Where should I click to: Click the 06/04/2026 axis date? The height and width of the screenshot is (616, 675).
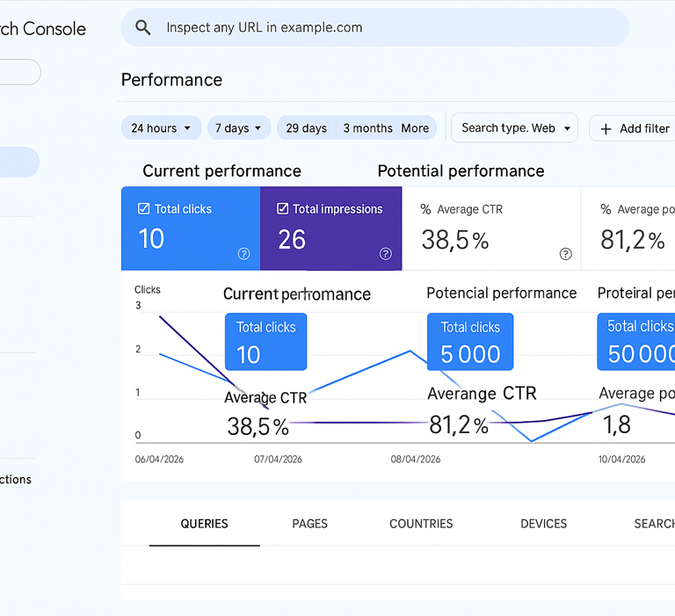click(x=159, y=460)
